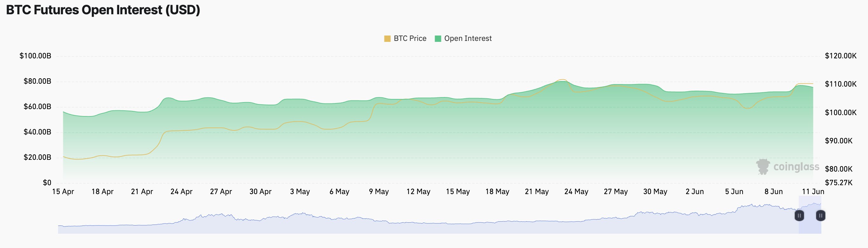Click the 2 Jun date axis label
868x248 pixels.
[695, 192]
